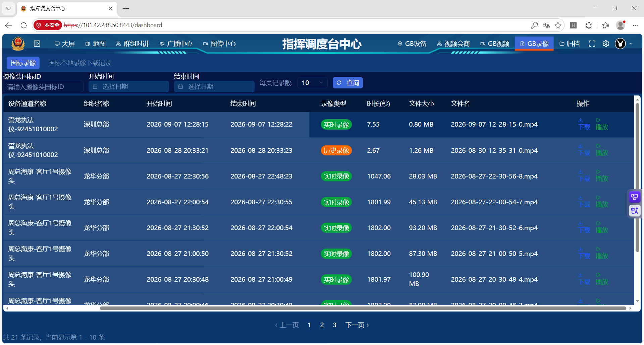The image size is (644, 345).
Task: Play recording 2026-09-07-12-28-15-0.mp4
Action: (x=602, y=124)
